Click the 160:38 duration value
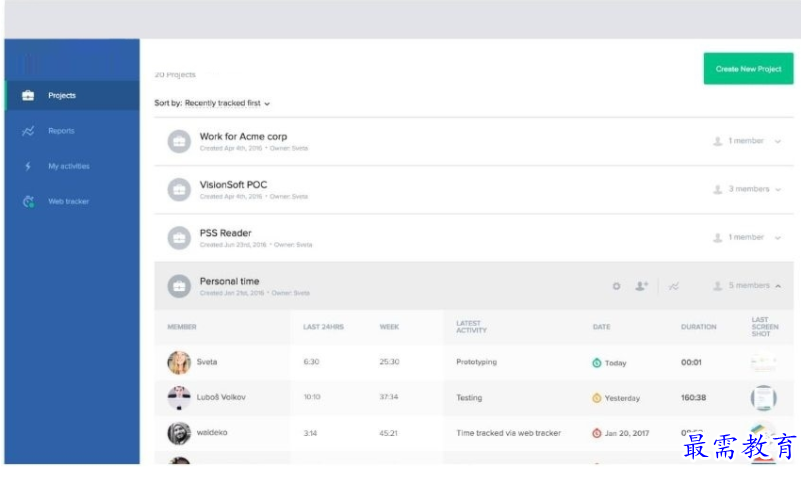Viewport: 805px width, 478px height. pyautogui.click(x=694, y=398)
